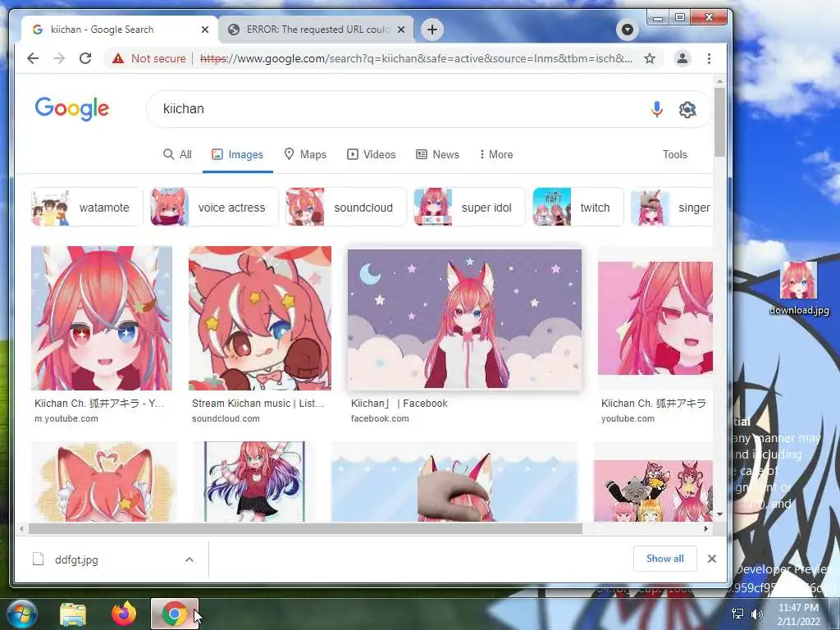Click the Chrome back arrow button

pyautogui.click(x=33, y=58)
